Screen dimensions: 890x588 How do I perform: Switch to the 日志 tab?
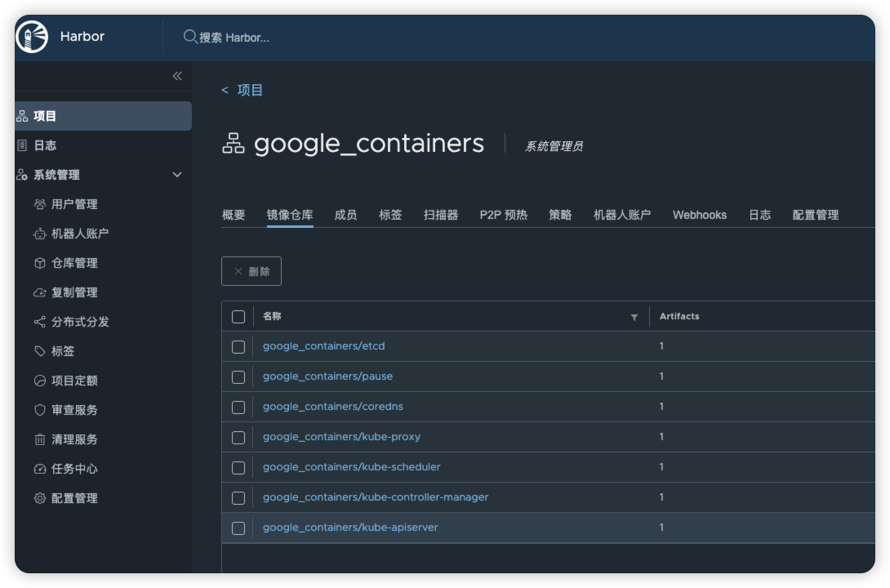point(760,215)
